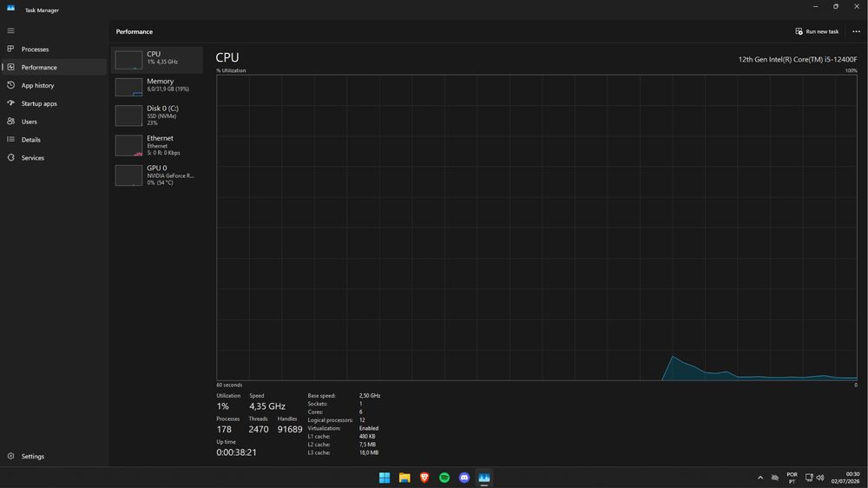Click the 60 seconds graph label

229,385
